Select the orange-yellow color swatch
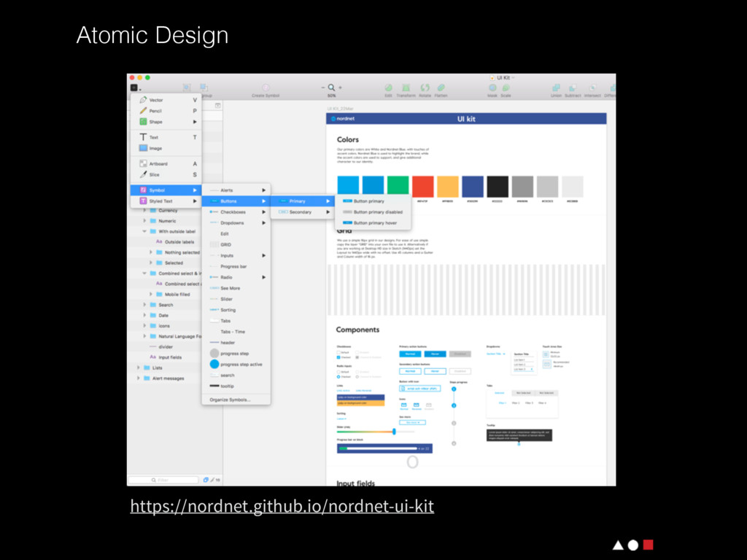 point(447,186)
